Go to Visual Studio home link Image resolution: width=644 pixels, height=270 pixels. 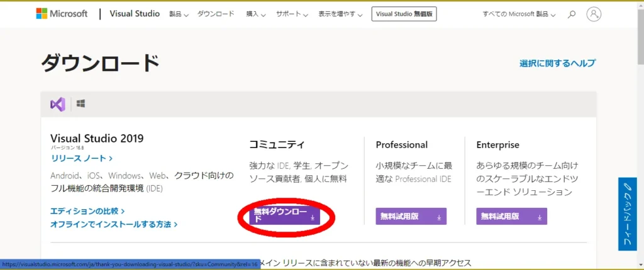click(135, 14)
